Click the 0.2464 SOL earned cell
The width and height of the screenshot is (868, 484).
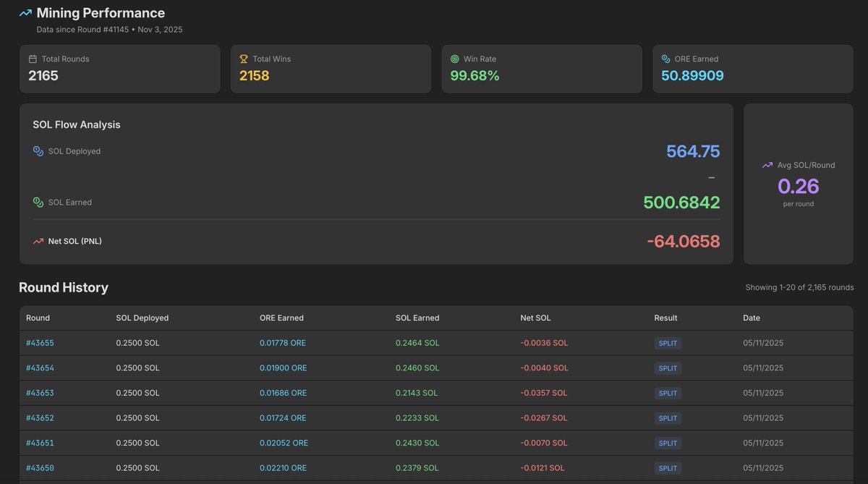[417, 343]
